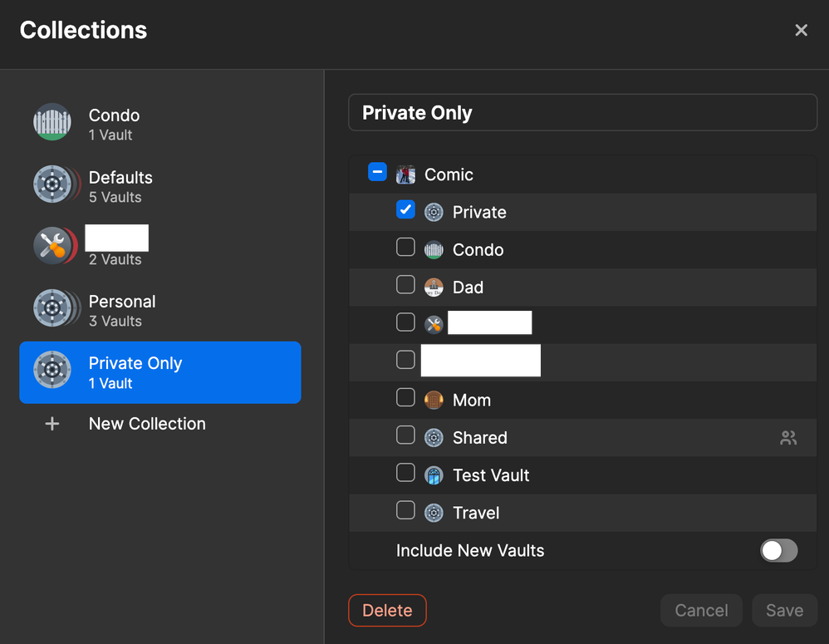Toggle the Comic account select-all checkbox

click(x=377, y=173)
